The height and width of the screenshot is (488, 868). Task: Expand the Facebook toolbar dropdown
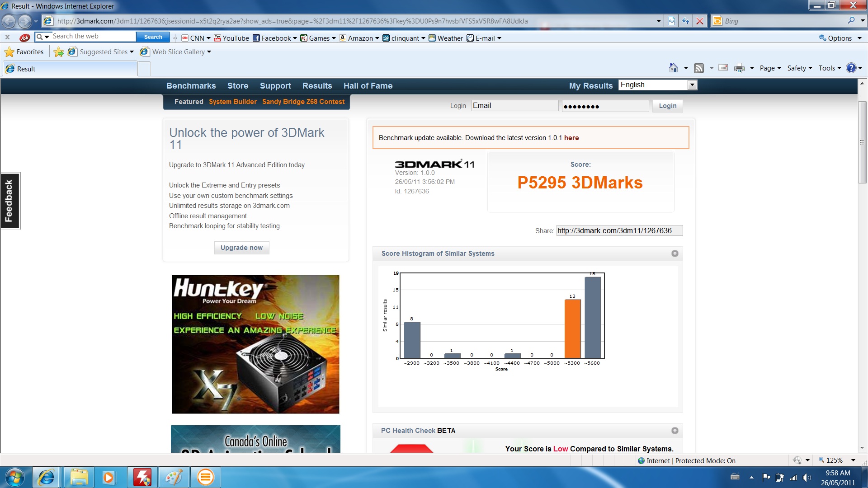click(x=295, y=38)
